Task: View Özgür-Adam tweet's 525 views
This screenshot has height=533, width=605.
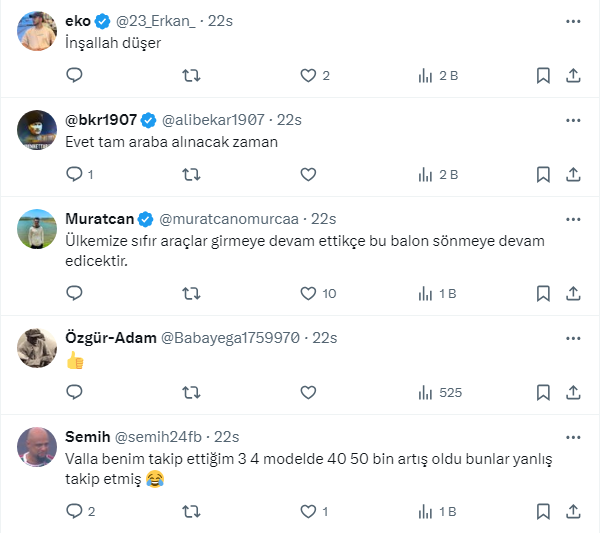Action: tap(439, 392)
